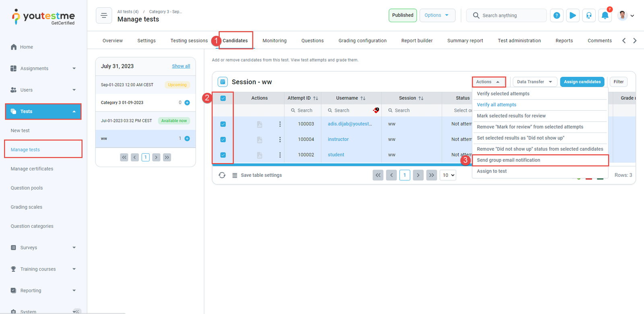644x314 pixels.
Task: Select Send group email notification
Action: 508,160
